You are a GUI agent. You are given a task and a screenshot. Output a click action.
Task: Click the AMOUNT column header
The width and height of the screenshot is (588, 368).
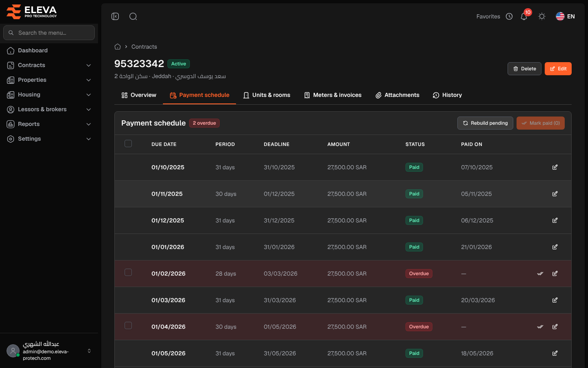click(339, 144)
